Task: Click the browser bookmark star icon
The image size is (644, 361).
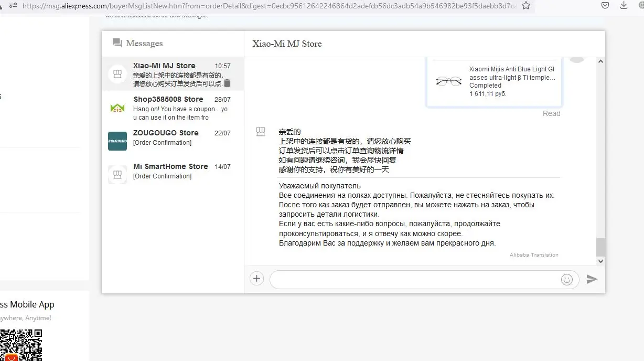Action: (x=525, y=6)
